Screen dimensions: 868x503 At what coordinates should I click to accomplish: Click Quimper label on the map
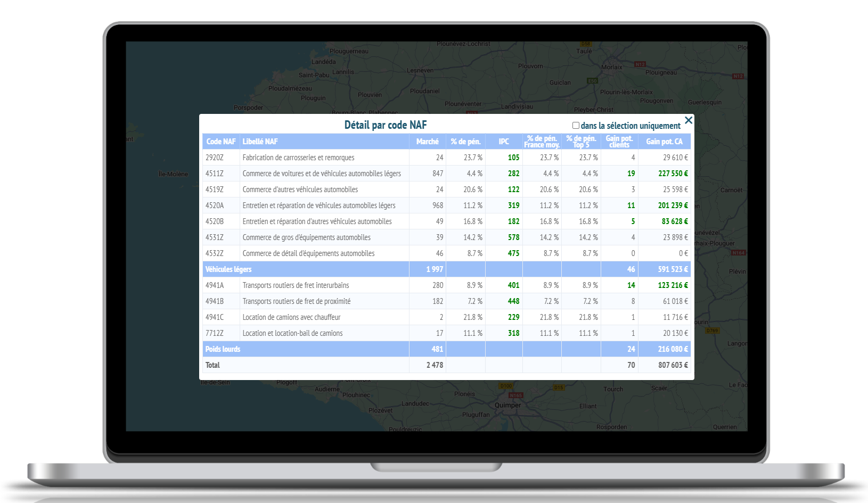(x=509, y=406)
